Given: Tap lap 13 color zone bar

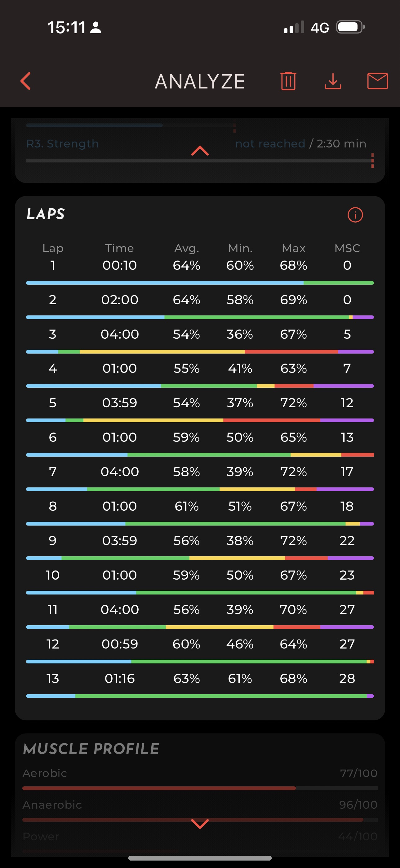Looking at the screenshot, I should 200,696.
